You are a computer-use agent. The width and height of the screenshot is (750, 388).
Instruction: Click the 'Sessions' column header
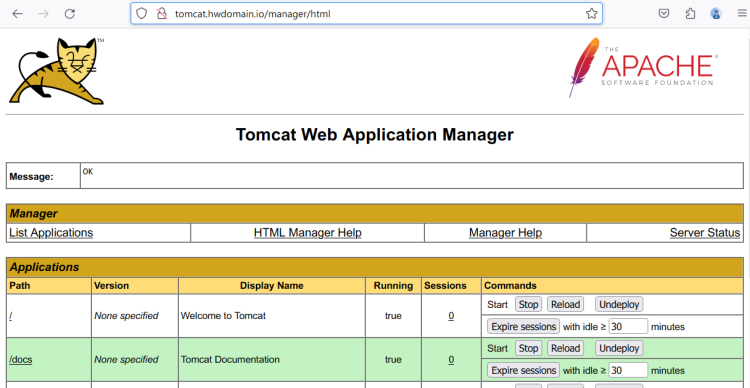[x=445, y=286]
